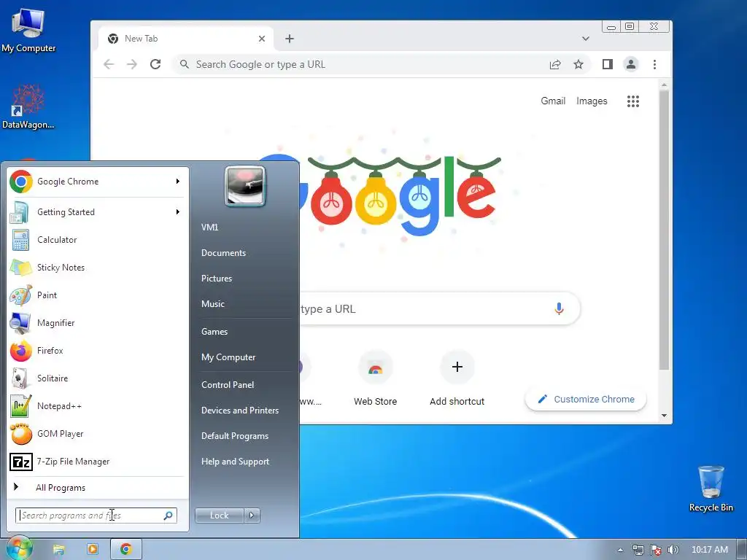747x560 pixels.
Task: Launch 7-Zip File Manager
Action: 98,462
